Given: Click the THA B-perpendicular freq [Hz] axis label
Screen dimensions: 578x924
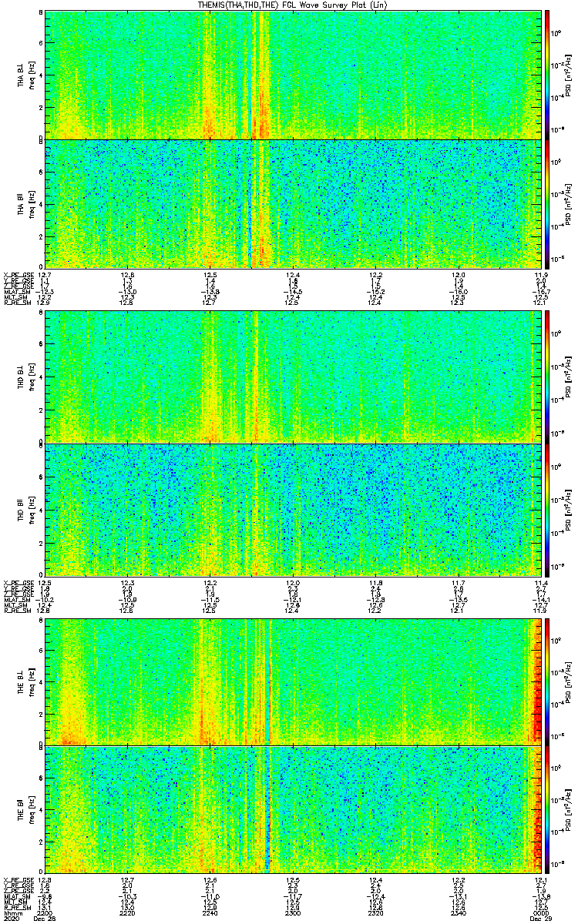Looking at the screenshot, I should (30, 74).
